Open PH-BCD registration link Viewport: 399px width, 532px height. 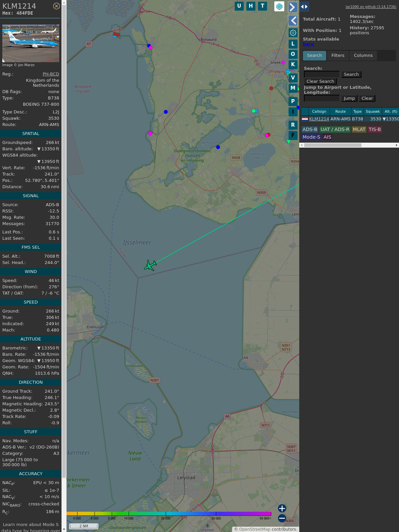click(51, 74)
